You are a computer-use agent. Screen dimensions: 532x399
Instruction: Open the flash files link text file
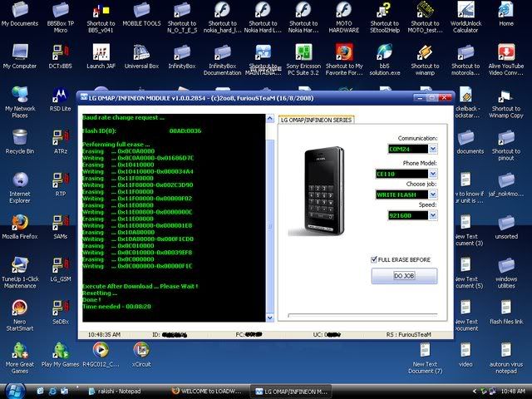[506, 313]
